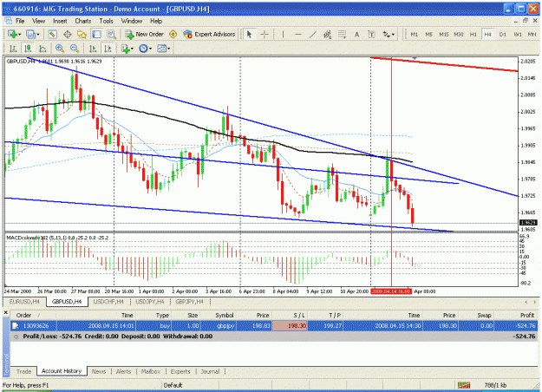Screen dimensions: 542x392
Task: Expand the Profiles dropdown arrow
Action: (38, 35)
